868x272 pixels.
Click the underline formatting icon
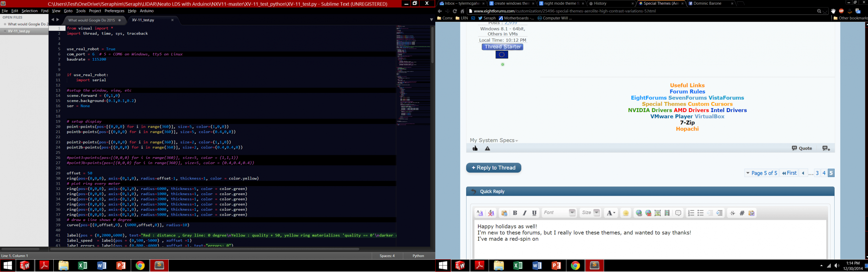(534, 213)
